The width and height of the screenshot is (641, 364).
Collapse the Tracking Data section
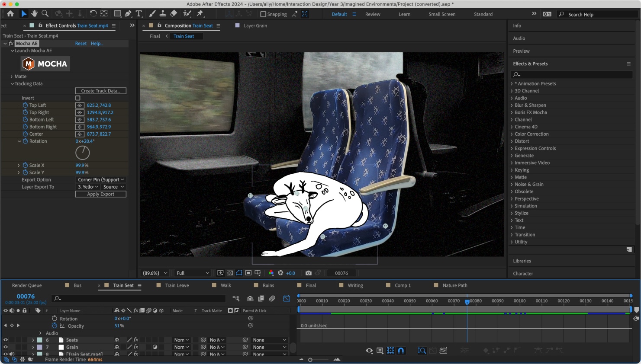[x=12, y=84]
